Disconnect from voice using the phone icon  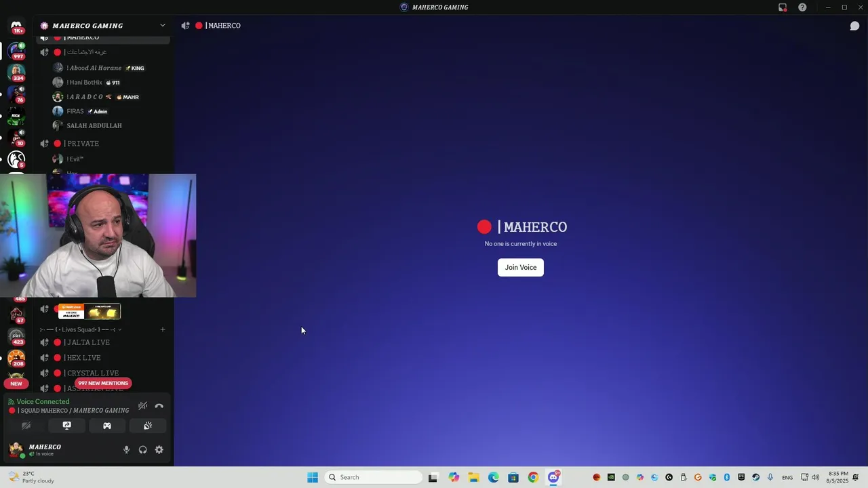point(159,406)
